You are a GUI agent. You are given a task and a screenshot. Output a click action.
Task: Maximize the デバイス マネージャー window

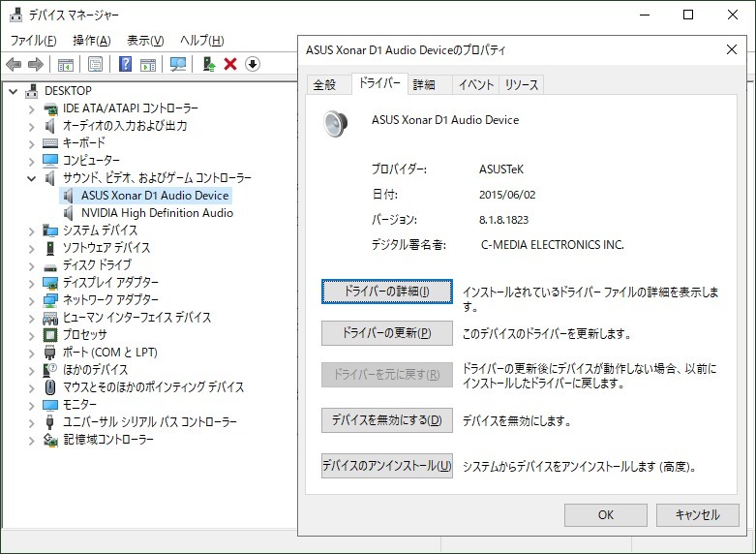(x=688, y=15)
